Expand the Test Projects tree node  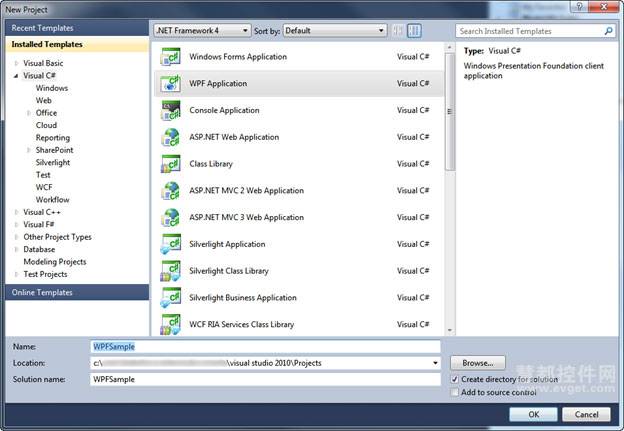click(16, 274)
